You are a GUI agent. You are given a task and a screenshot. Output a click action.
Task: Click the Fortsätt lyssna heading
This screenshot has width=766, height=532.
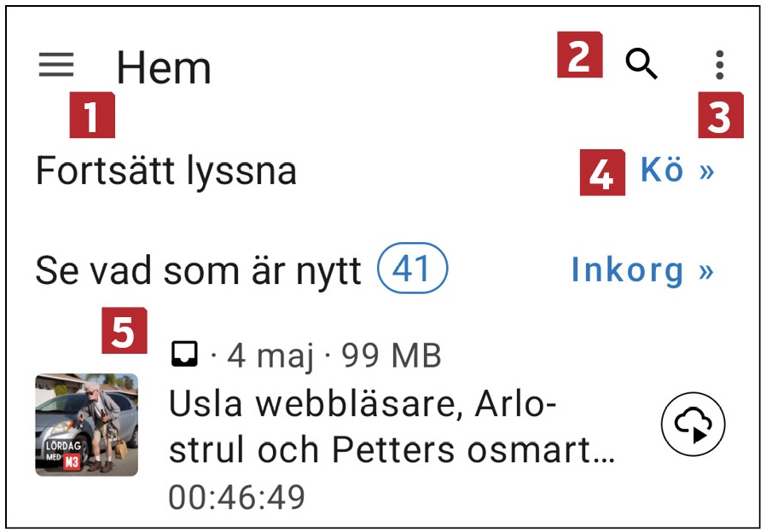[x=166, y=171]
